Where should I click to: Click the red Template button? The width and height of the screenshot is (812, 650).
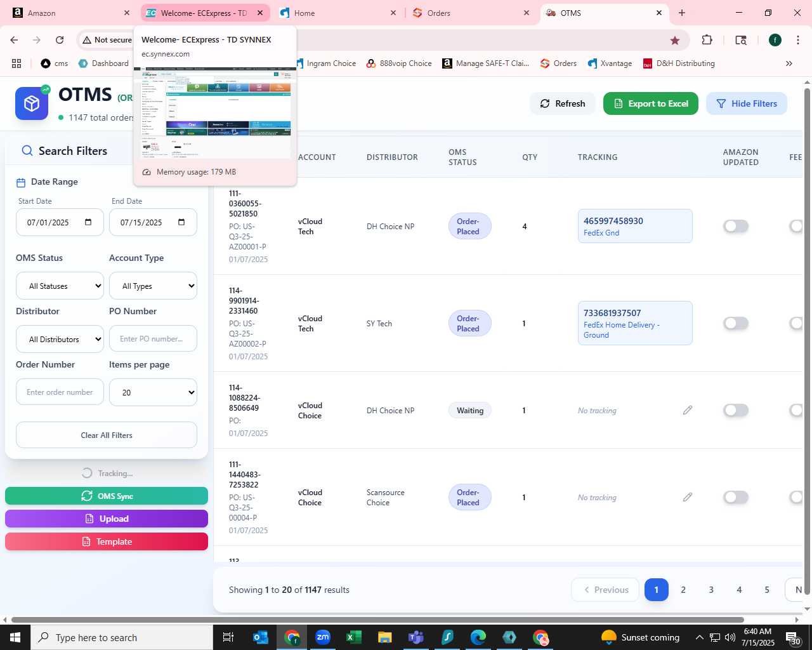point(107,541)
